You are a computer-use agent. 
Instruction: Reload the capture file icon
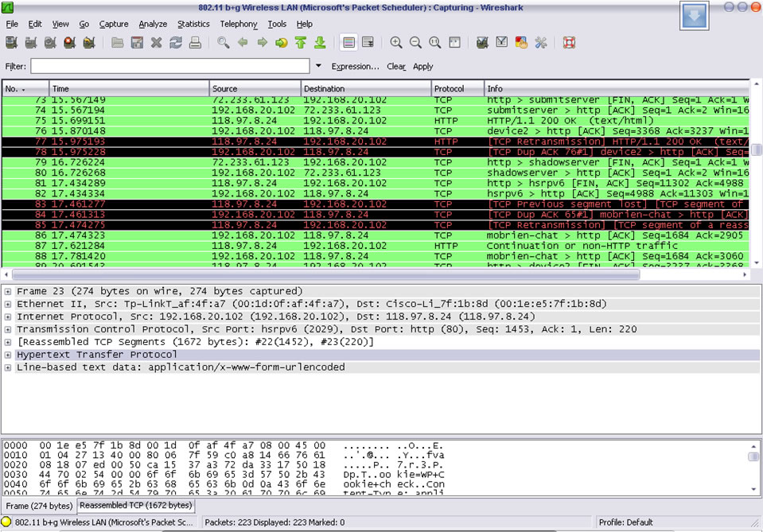click(x=176, y=43)
